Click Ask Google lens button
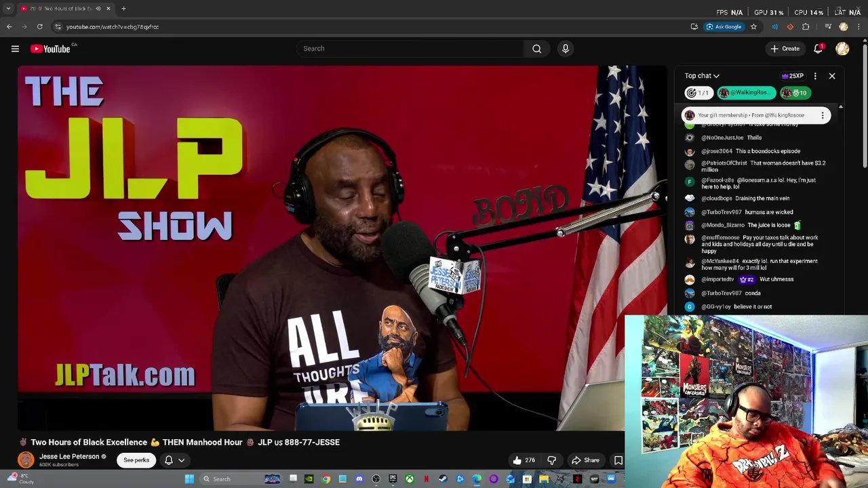This screenshot has height=488, width=868. click(x=724, y=26)
